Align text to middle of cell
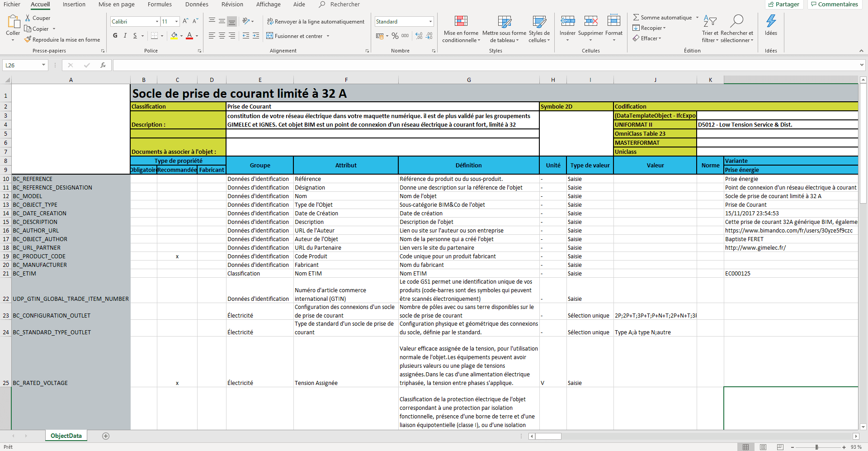 coord(222,21)
